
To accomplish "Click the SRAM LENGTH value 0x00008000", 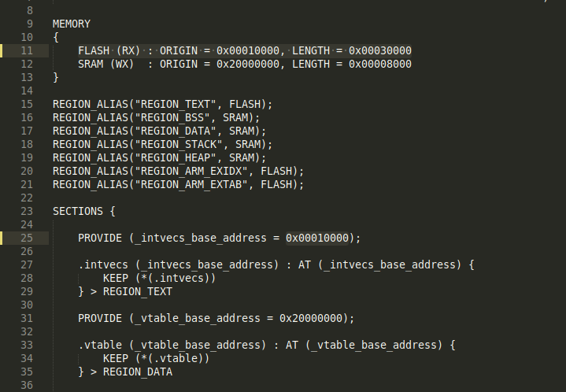I will point(380,64).
